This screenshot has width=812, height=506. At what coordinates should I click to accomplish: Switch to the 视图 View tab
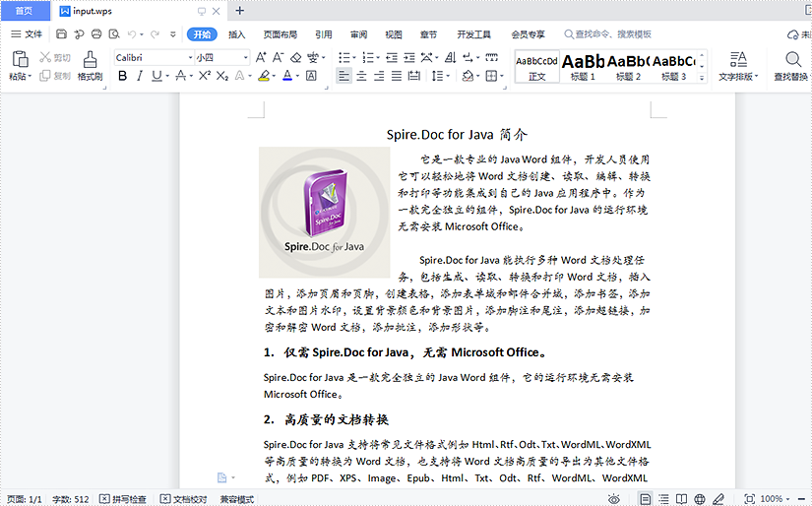tap(394, 34)
